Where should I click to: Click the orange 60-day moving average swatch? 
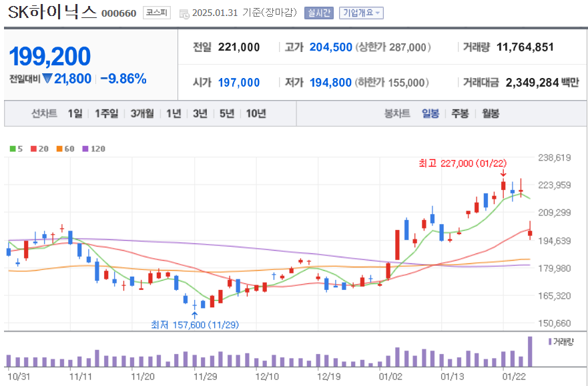[x=59, y=149]
